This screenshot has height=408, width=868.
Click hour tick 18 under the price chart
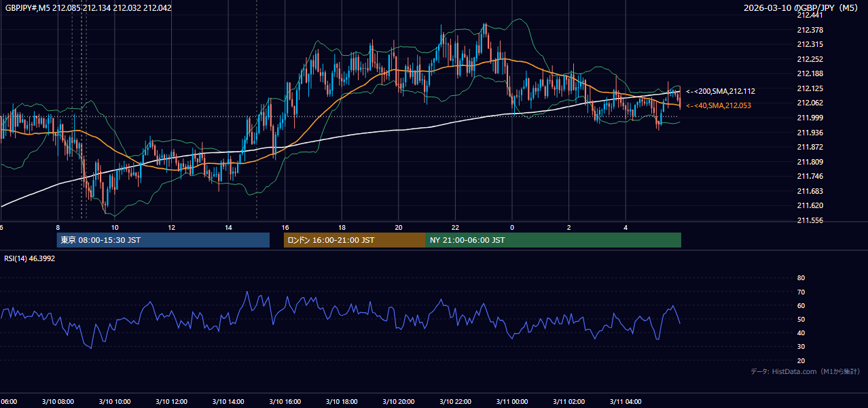(x=342, y=227)
